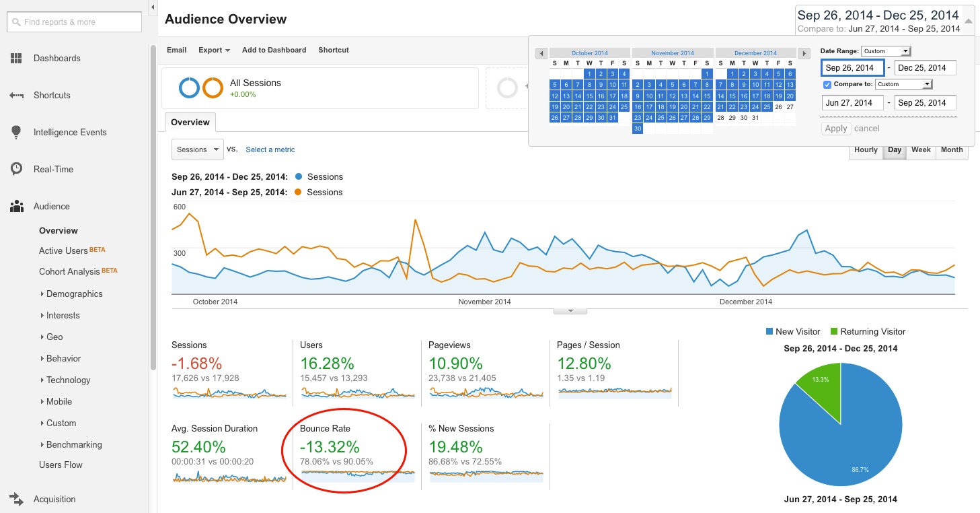Open the Sessions metric dropdown
The height and width of the screenshot is (513, 980).
click(x=197, y=149)
